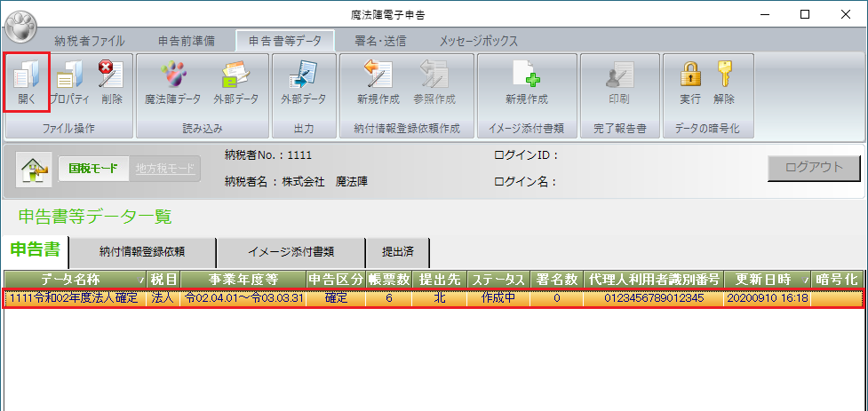Export 外部データ in the 出力 group
The height and width of the screenshot is (411, 868).
[x=304, y=82]
